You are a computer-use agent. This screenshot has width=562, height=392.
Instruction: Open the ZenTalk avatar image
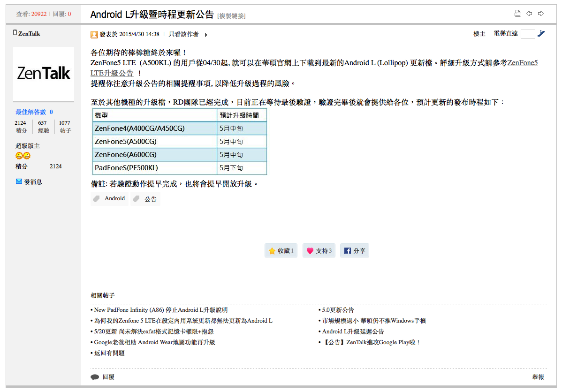click(44, 74)
